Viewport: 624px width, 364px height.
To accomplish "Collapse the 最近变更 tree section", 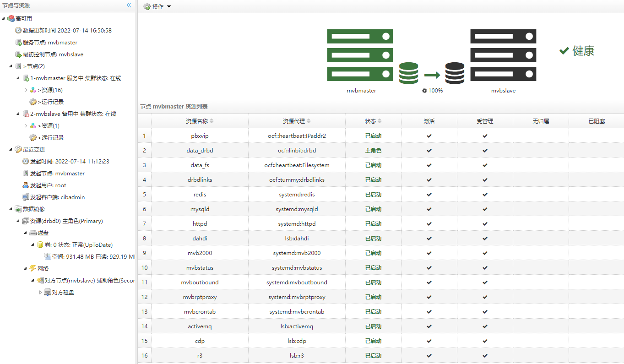I will pyautogui.click(x=11, y=150).
